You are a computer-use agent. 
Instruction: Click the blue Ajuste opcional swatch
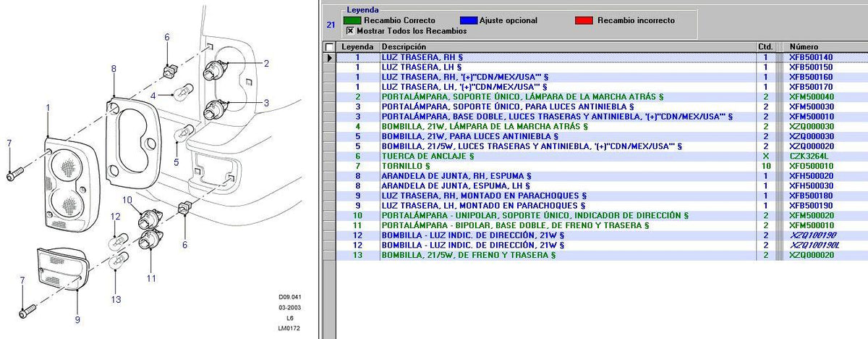click(x=468, y=20)
